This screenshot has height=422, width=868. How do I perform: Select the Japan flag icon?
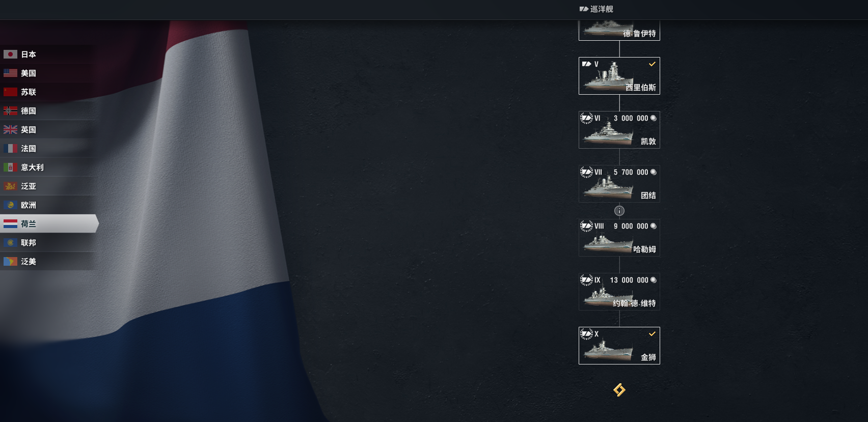[x=10, y=54]
